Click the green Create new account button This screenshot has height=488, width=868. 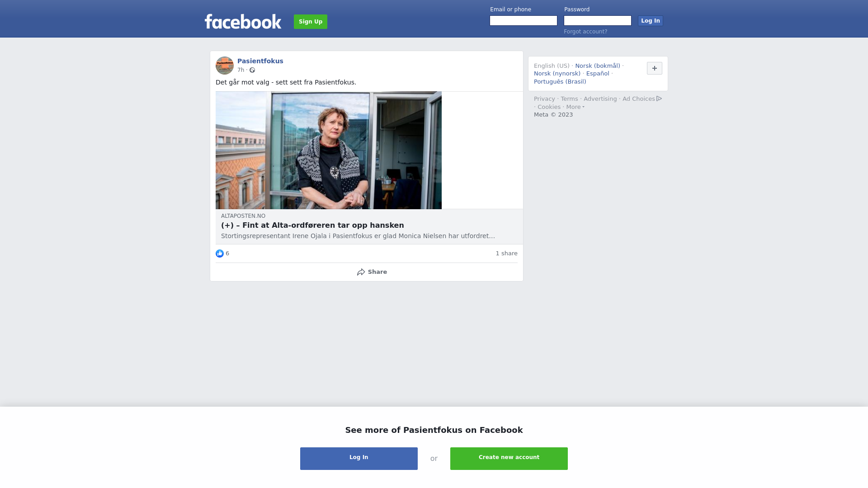509,459
